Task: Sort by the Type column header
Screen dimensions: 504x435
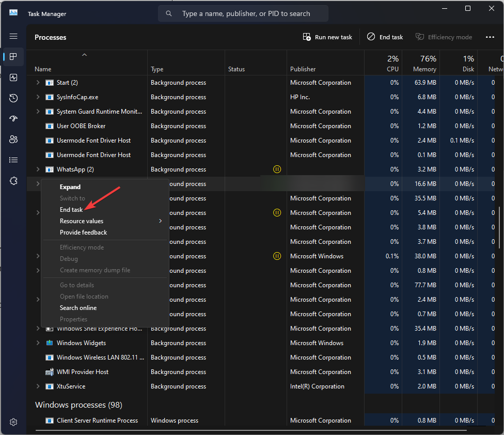Action: 157,69
